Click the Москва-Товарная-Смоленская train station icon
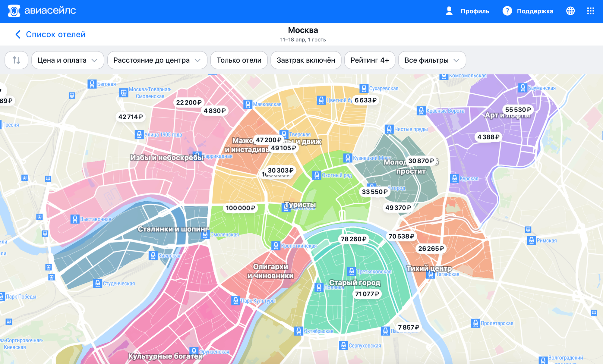Viewport: 603px width, 364px height. 124,93
